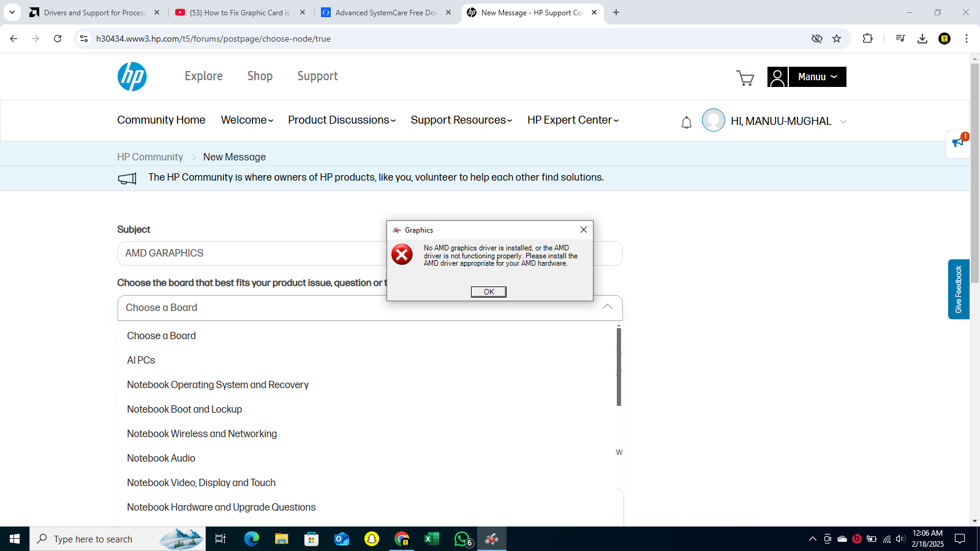
Task: Open the Support link in header
Action: [x=317, y=76]
